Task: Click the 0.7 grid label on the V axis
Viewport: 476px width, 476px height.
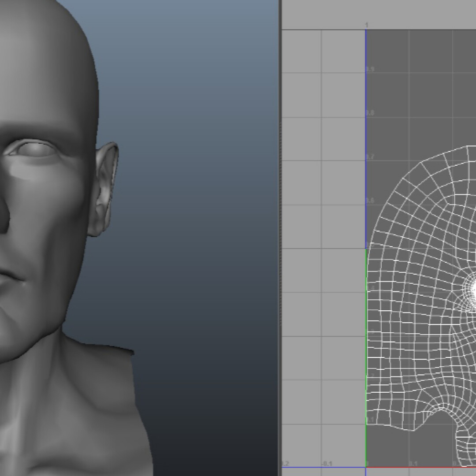Action: pos(370,157)
